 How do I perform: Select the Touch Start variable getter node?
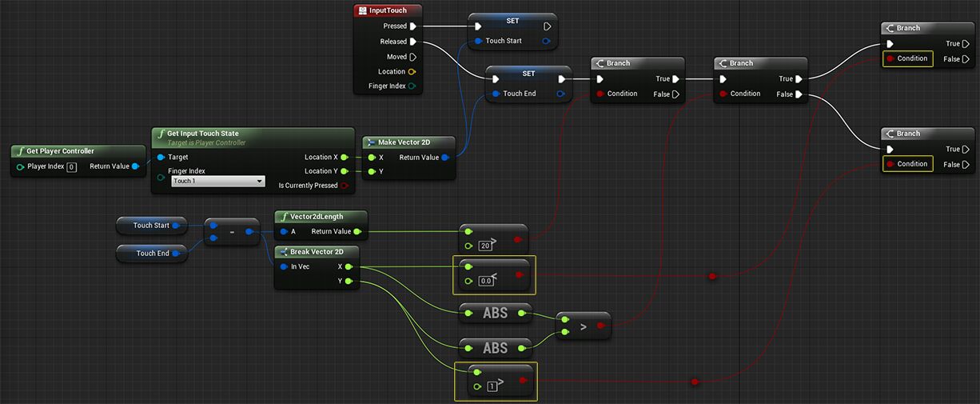click(151, 226)
